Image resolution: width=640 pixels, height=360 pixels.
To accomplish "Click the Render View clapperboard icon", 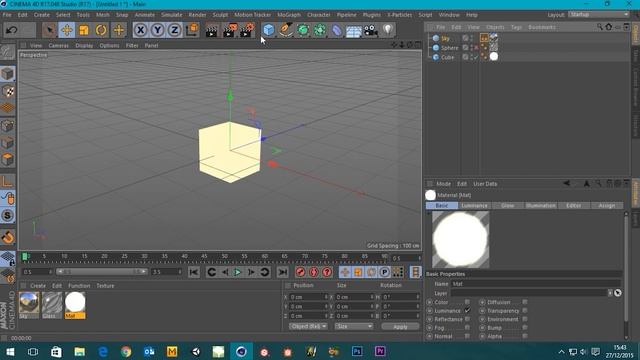I will [x=211, y=30].
